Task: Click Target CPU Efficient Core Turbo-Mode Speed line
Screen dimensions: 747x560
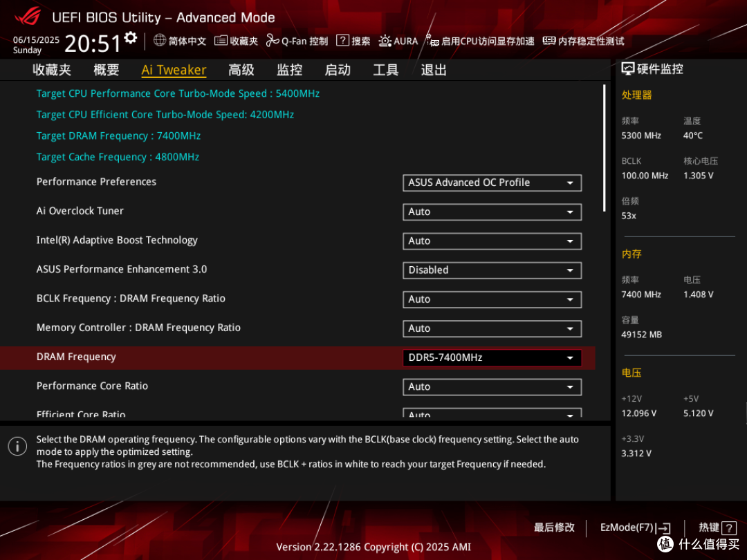Action: pos(165,114)
